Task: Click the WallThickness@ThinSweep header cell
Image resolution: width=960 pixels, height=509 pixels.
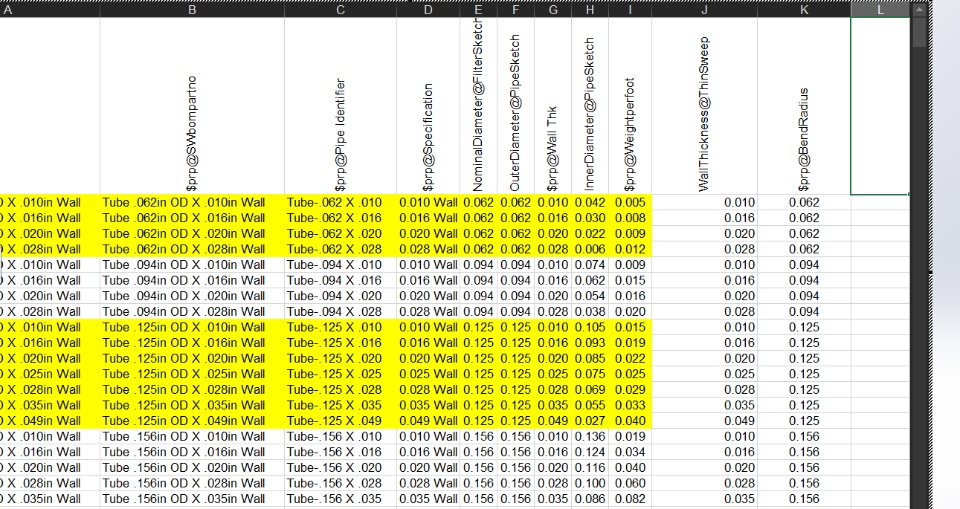Action: point(705,106)
